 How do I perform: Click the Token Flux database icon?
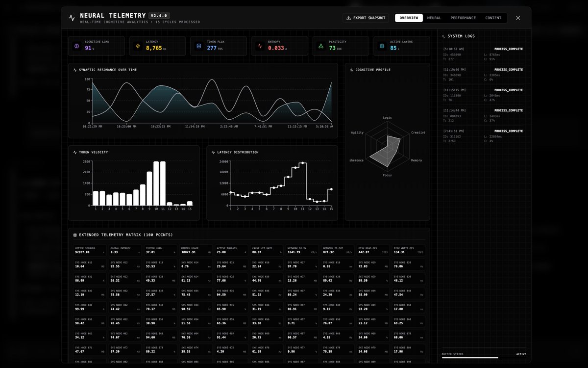(198, 46)
